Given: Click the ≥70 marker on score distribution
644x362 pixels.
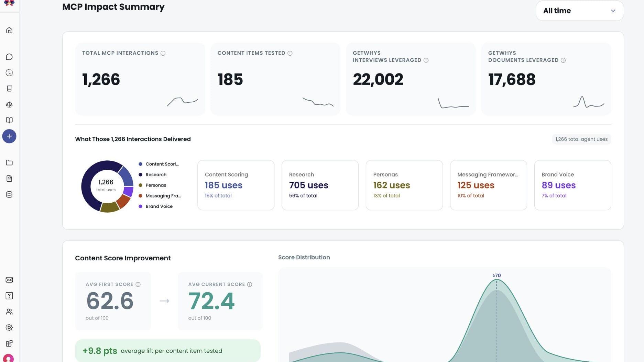Looking at the screenshot, I should click(496, 275).
